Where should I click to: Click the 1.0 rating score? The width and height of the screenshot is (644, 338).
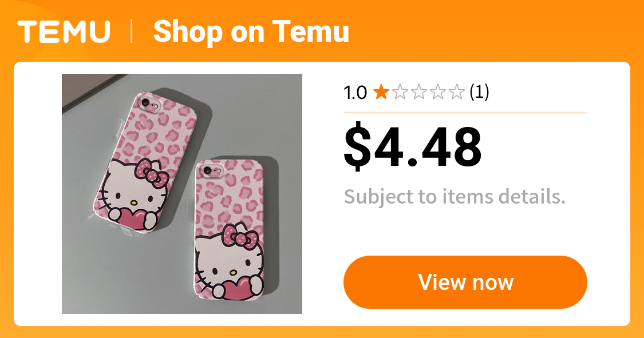[355, 93]
